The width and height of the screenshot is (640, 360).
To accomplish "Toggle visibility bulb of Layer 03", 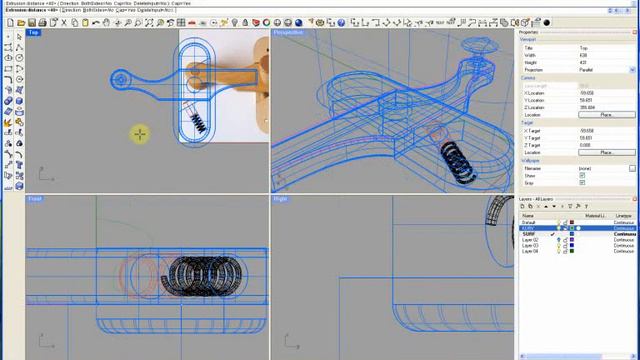I will coord(558,245).
